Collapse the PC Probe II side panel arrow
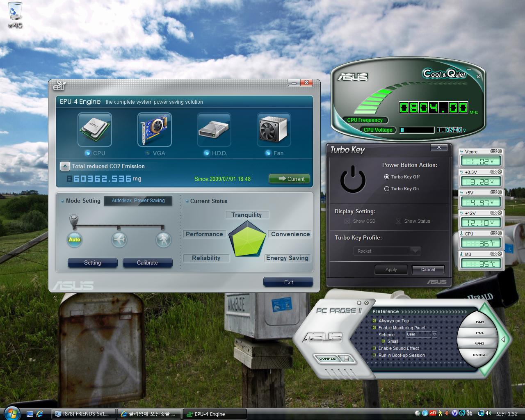Image resolution: width=525 pixels, height=420 pixels. tap(503, 339)
